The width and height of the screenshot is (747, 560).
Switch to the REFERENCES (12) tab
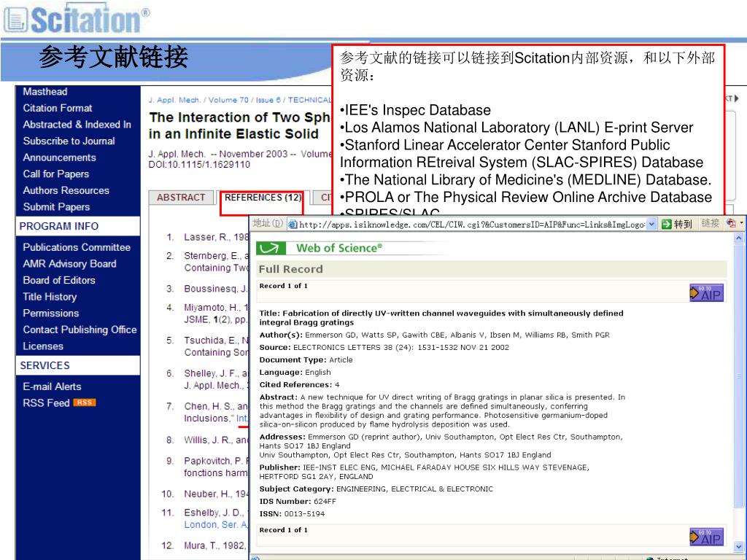[x=263, y=197]
